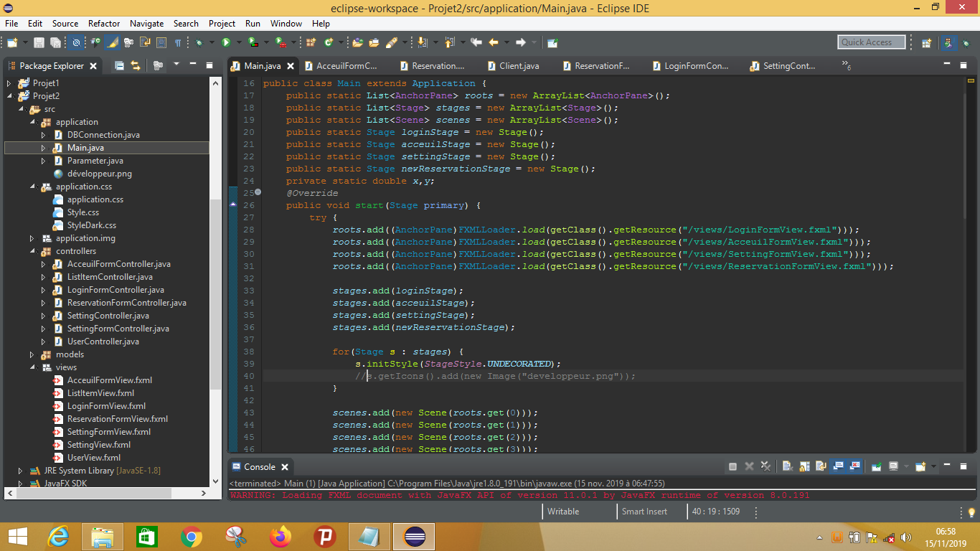
Task: Click Terminate square in Console toolbar
Action: 732,466
